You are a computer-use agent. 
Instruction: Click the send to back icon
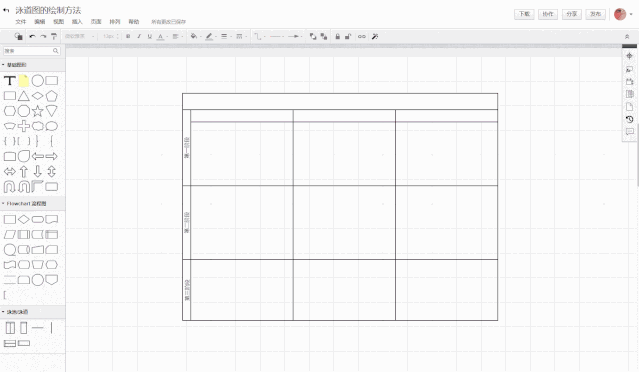pos(324,37)
